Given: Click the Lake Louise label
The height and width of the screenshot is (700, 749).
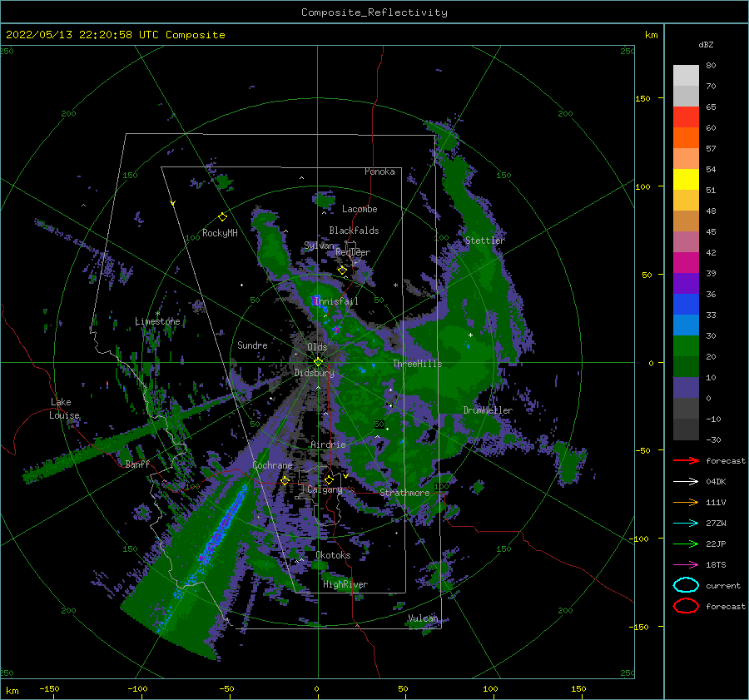Looking at the screenshot, I should [64, 409].
